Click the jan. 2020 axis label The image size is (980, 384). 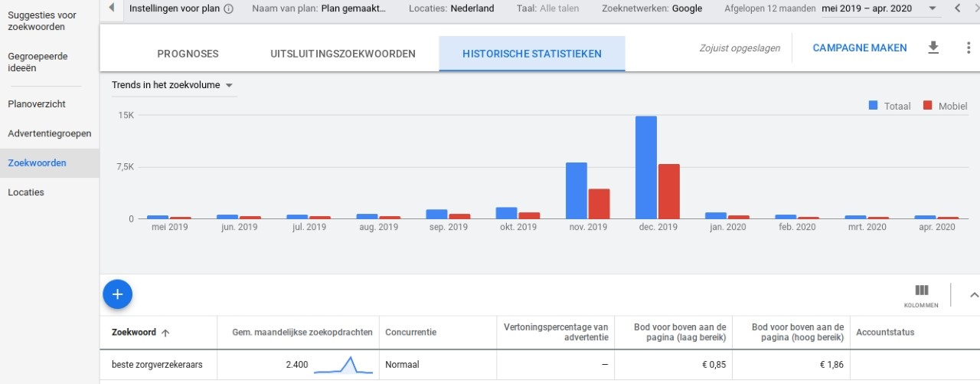click(727, 227)
